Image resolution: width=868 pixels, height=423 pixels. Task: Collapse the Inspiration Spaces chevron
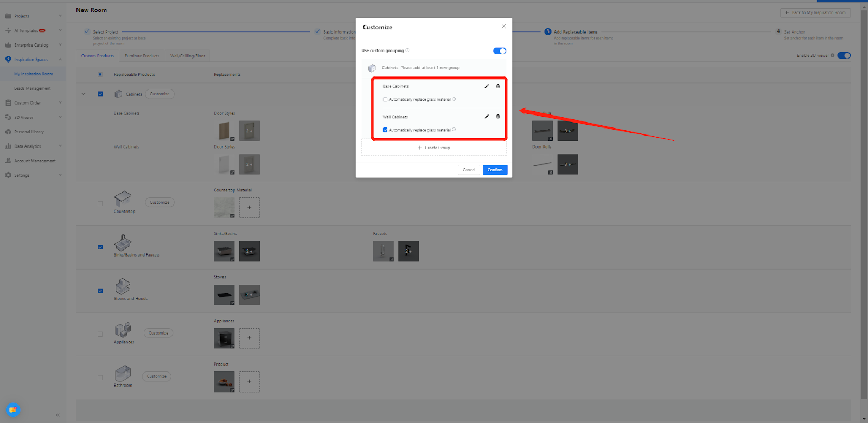tap(60, 60)
